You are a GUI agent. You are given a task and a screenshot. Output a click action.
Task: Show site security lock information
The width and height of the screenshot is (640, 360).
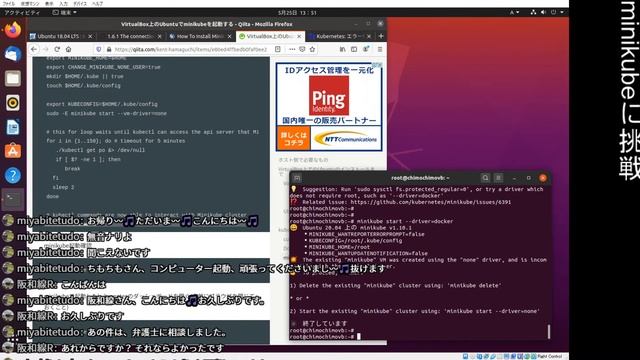(109, 49)
